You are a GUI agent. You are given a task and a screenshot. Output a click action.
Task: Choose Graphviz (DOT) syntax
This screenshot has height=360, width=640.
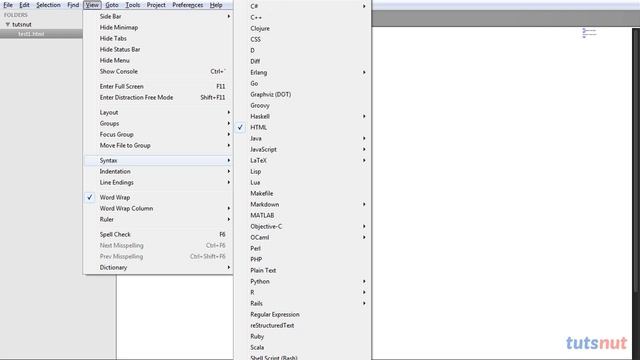(x=302, y=94)
